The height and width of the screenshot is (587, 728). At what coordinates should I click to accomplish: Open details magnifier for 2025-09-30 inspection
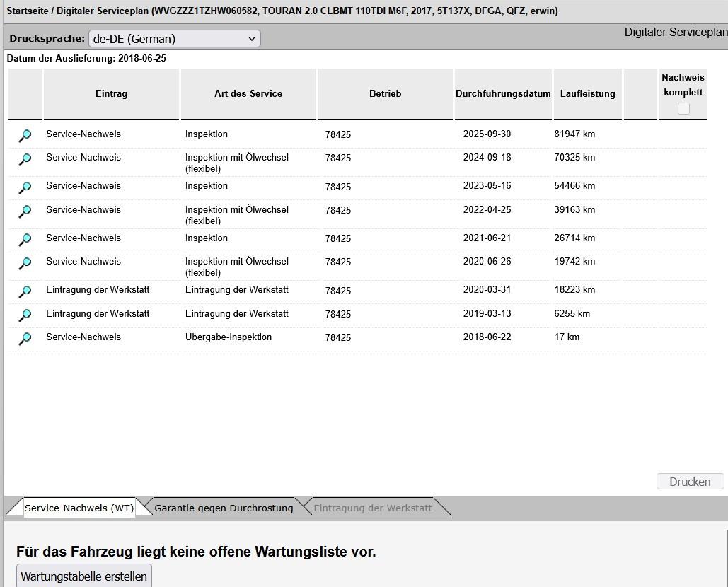tap(25, 136)
